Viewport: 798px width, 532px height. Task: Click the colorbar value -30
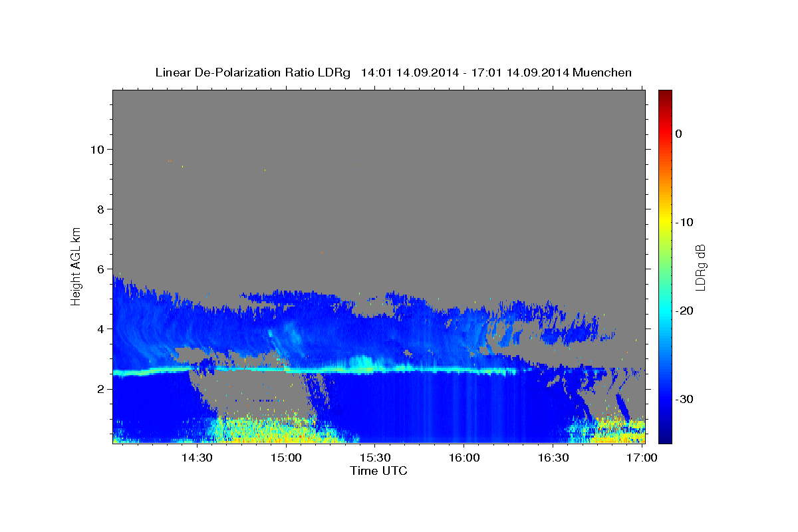(x=684, y=399)
